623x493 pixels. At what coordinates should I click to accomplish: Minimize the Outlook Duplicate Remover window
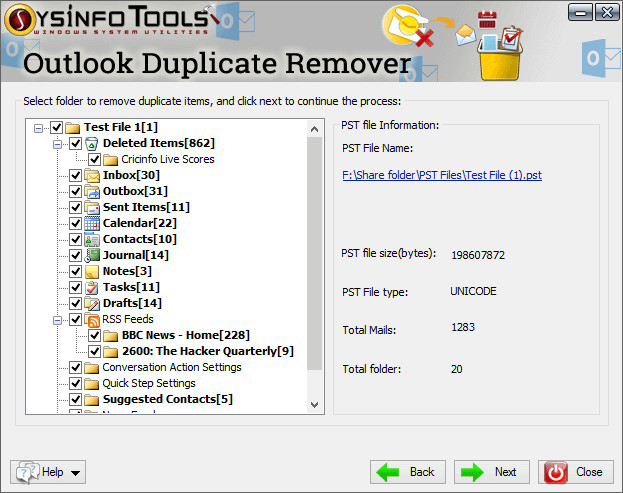click(580, 12)
